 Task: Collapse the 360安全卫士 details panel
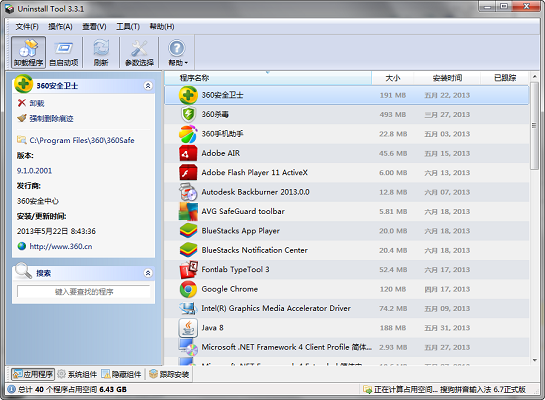[x=148, y=85]
